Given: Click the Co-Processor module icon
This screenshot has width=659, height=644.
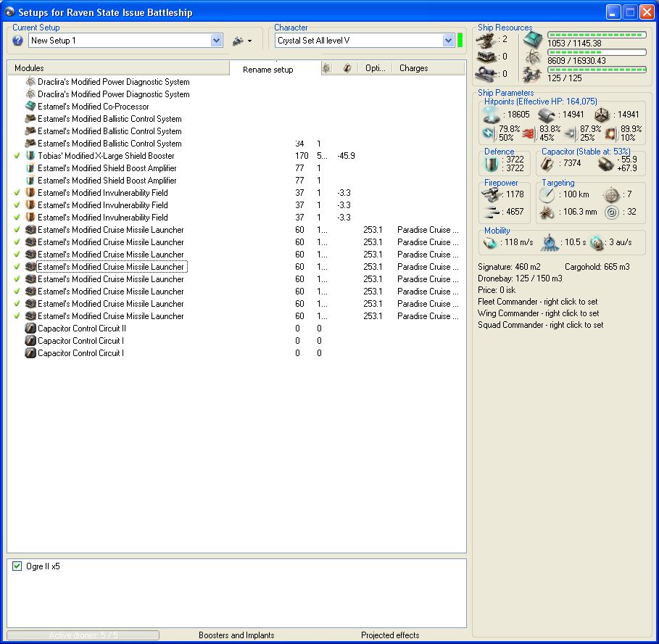Looking at the screenshot, I should pos(30,107).
